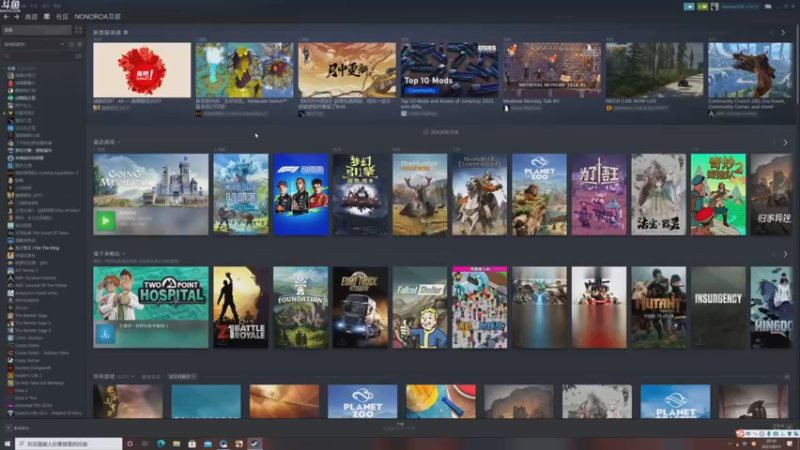Focus the library search field
Viewport: 800px width, 450px height.
point(38,56)
